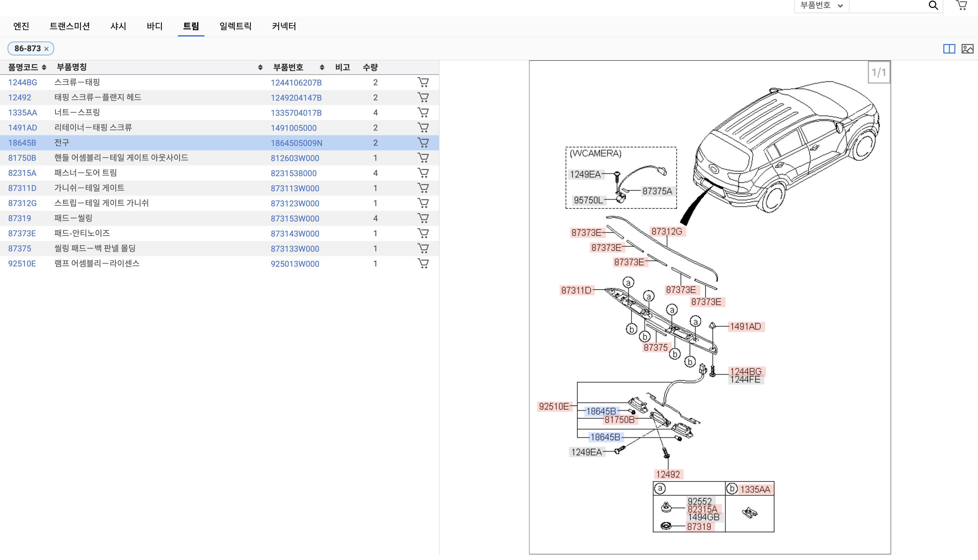
Task: Remove the 86-873 filter chip
Action: pos(47,49)
